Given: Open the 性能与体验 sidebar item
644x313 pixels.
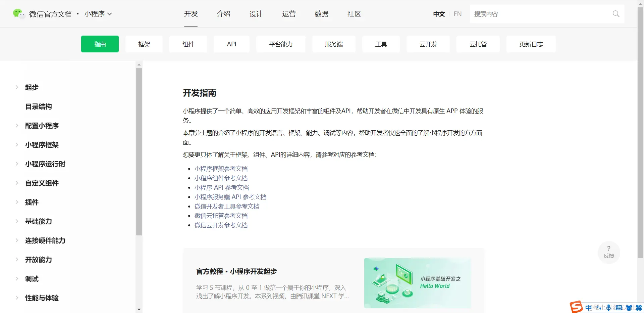Looking at the screenshot, I should coord(42,298).
